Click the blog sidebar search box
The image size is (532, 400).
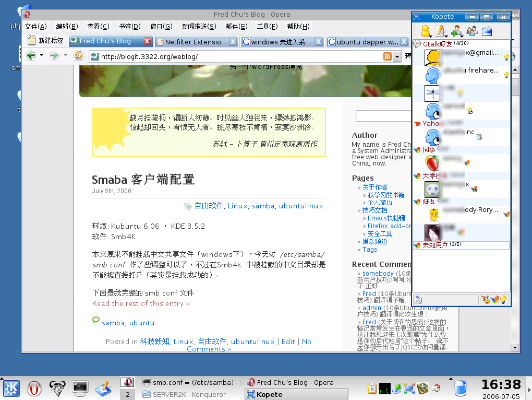(x=383, y=116)
